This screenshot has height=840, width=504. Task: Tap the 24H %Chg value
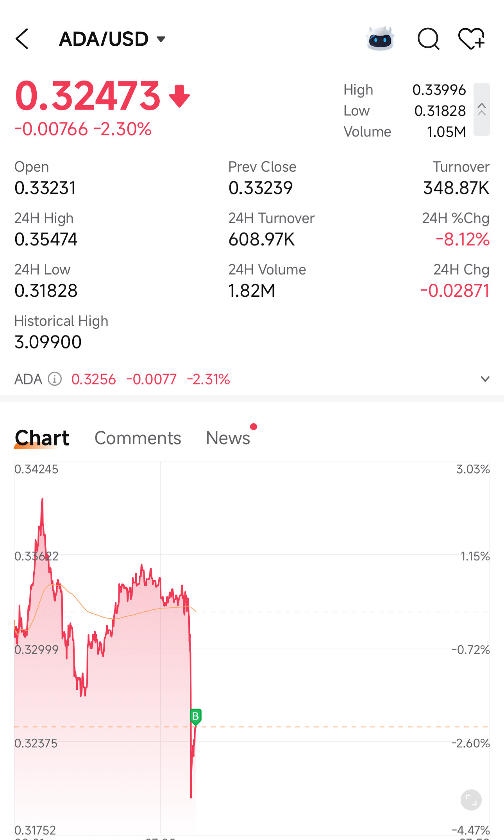click(463, 239)
